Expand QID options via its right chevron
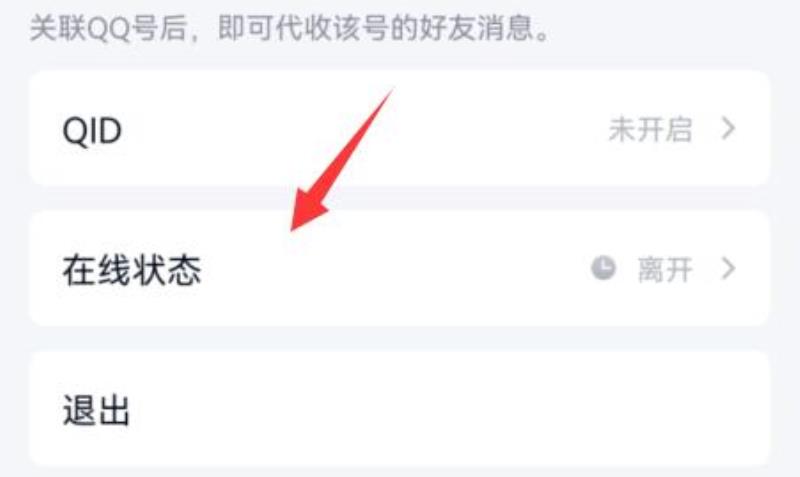The width and height of the screenshot is (800, 477). coord(729,129)
